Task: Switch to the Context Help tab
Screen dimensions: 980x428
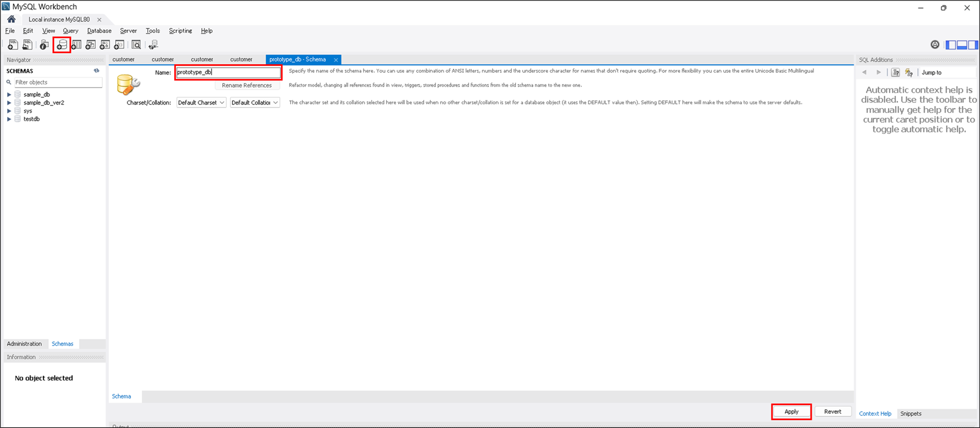Action: 875,414
